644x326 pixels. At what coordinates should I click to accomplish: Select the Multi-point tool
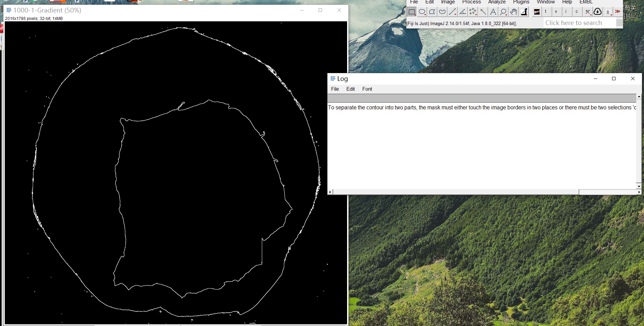point(473,12)
